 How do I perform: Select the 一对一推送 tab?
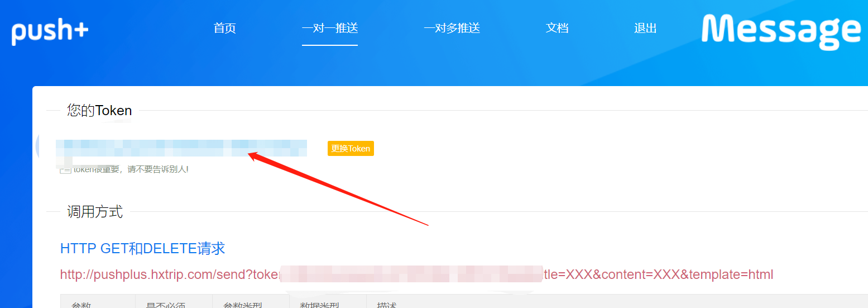[x=330, y=28]
